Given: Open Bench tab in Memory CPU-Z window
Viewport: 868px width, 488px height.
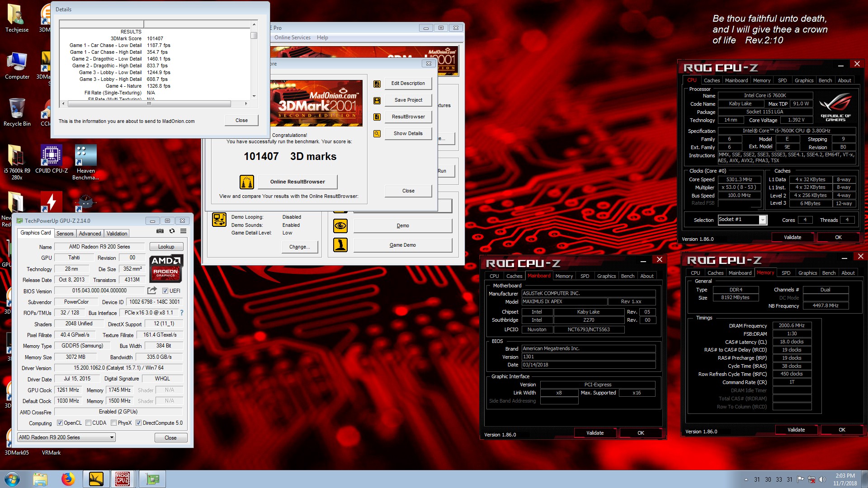Looking at the screenshot, I should point(829,273).
